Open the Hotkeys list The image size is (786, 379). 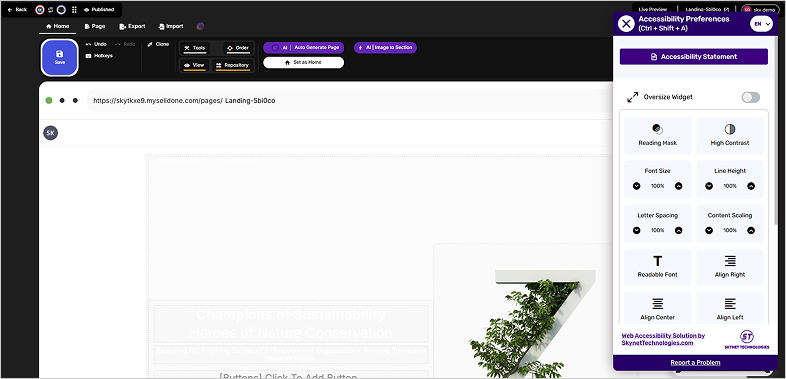99,56
